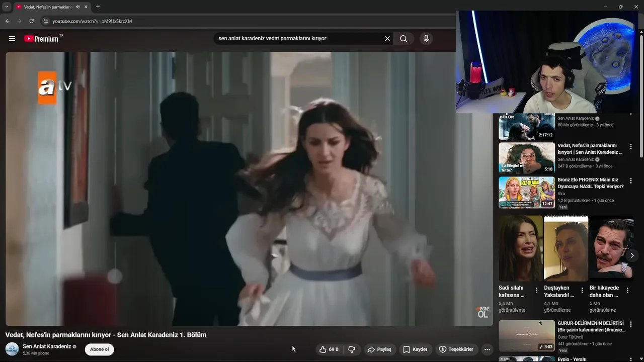Play the Duştayken Yakalandı short
The image size is (644, 362).
point(566,248)
